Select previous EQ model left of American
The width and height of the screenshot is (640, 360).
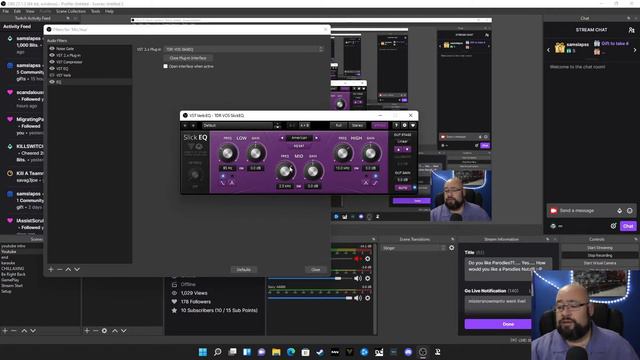[282, 138]
